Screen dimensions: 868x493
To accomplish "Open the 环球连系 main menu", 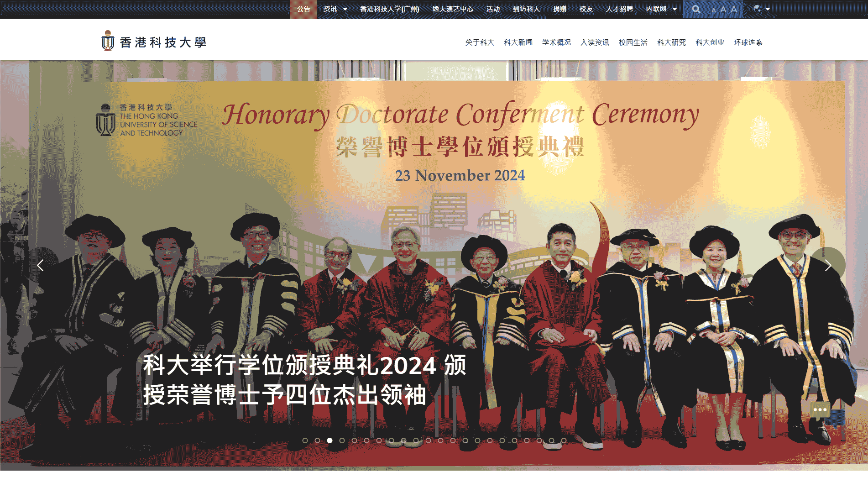I will tap(748, 42).
